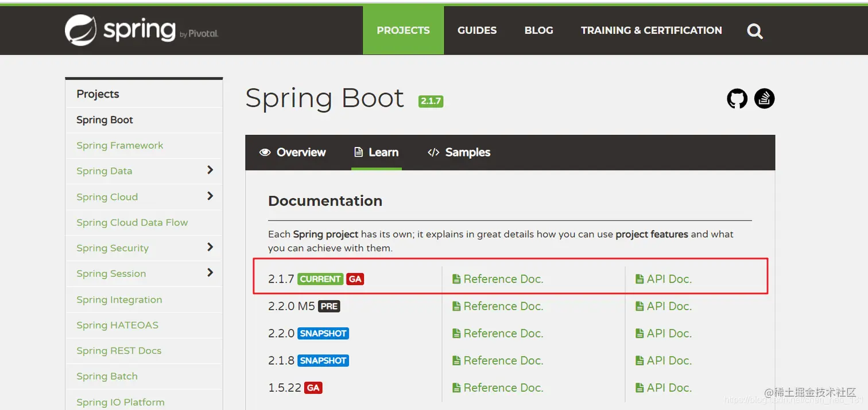Open API Doc. for 2.2.0 SNAPSHOT
The image size is (868, 410).
(663, 334)
